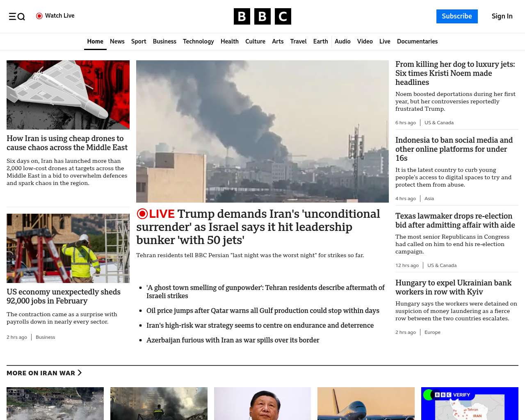Click 'The most senior Republicans in Congress' summary
Screen dimensions: 525x420
click(x=452, y=244)
